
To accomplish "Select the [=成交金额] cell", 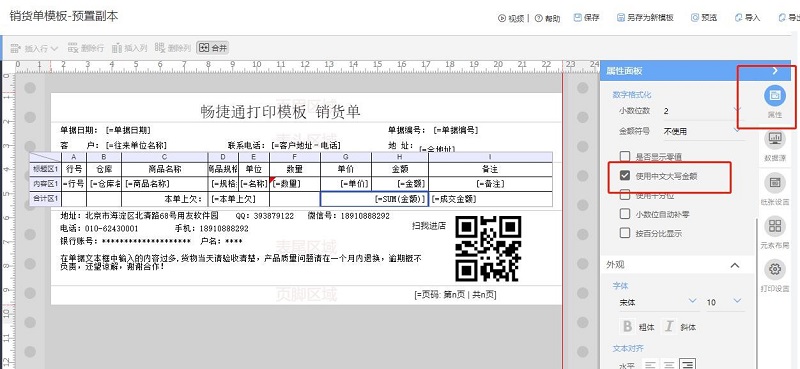I will tap(490, 199).
